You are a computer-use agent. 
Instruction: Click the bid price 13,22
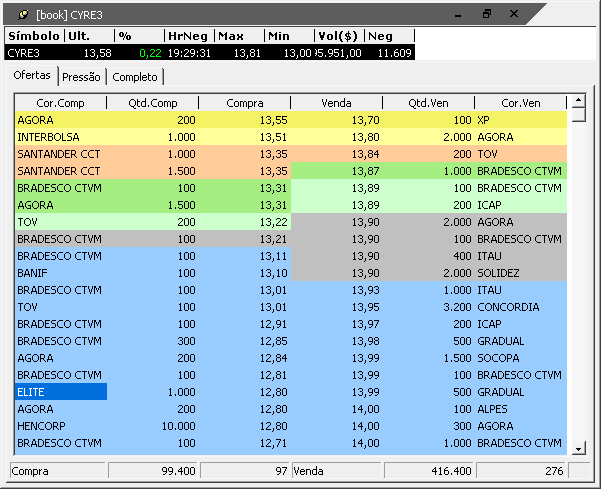(245, 222)
